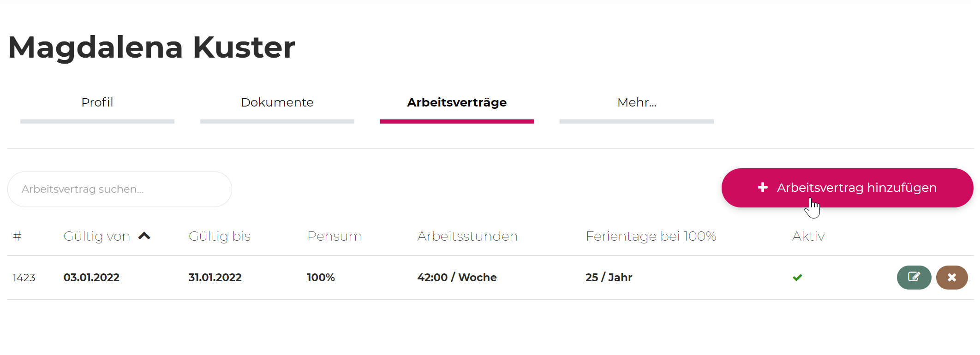This screenshot has height=355, width=980.
Task: Sort by Gültig von column header
Action: coord(96,236)
